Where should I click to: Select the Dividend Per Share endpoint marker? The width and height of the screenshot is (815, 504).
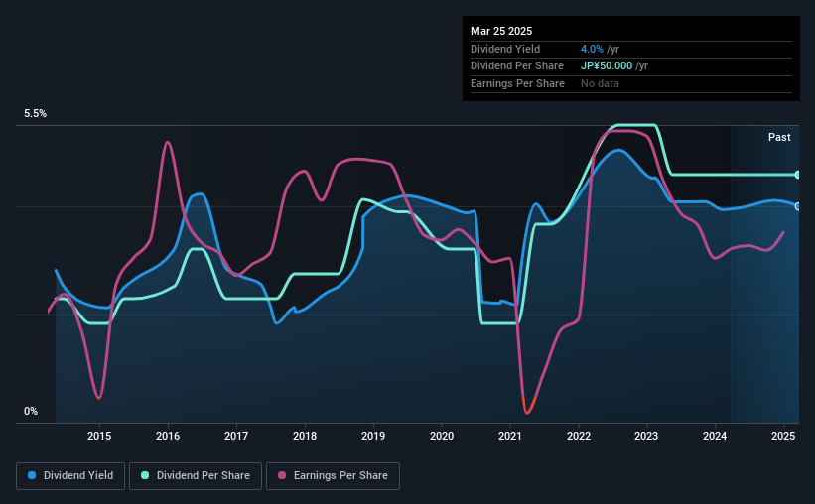coord(798,175)
